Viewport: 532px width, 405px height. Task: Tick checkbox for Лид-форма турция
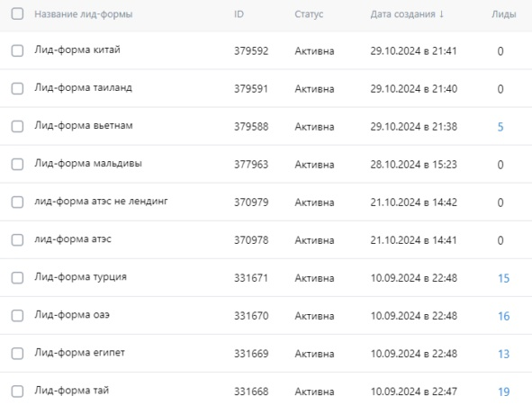pos(17,278)
